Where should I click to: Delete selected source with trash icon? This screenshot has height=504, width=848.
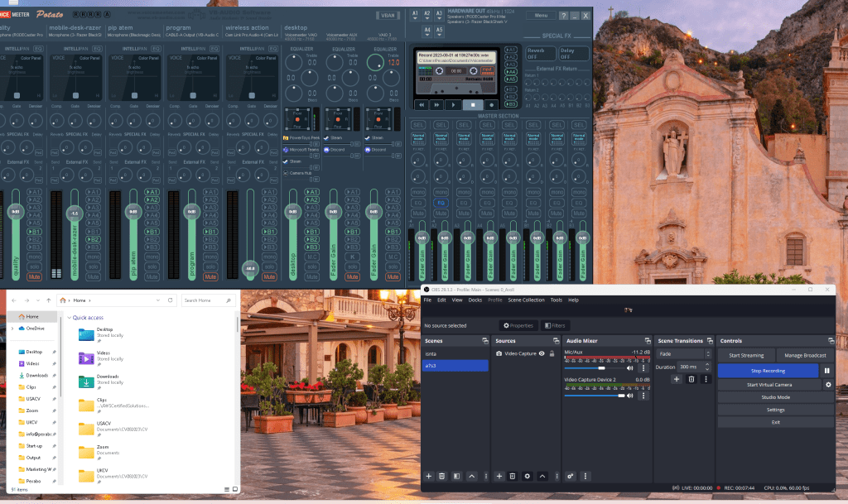(512, 476)
